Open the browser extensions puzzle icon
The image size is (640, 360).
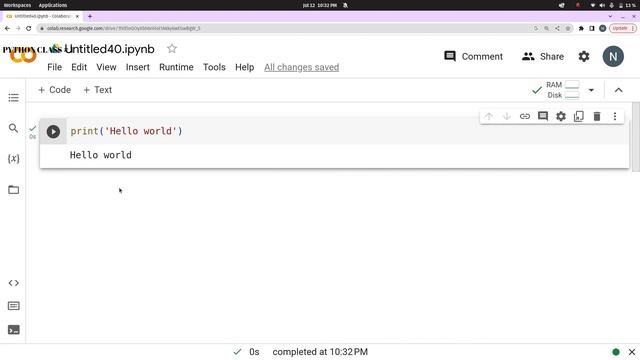coord(581,28)
